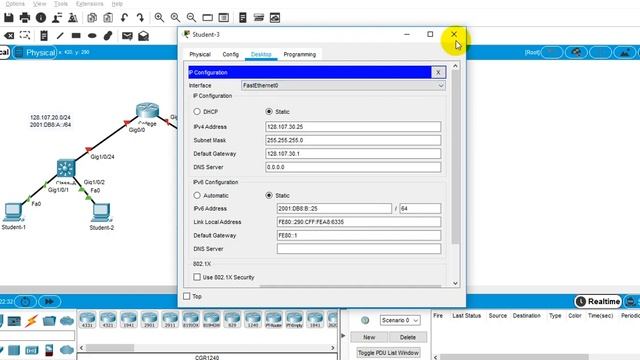
Task: Enable Use 802.1X Security checkbox
Action: (197, 277)
